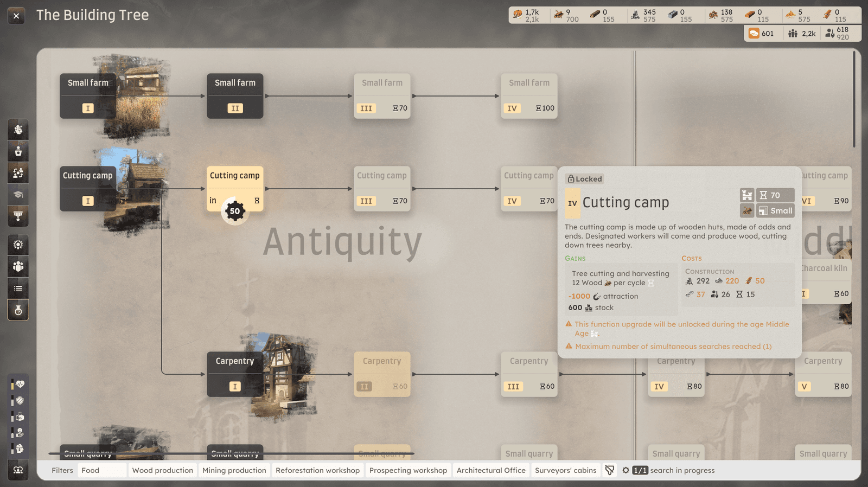868x487 pixels.
Task: Select the Carpentry I node
Action: coord(235,374)
